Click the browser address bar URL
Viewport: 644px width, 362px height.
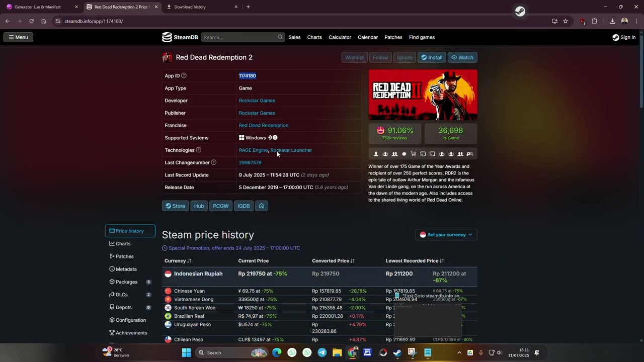point(94,21)
